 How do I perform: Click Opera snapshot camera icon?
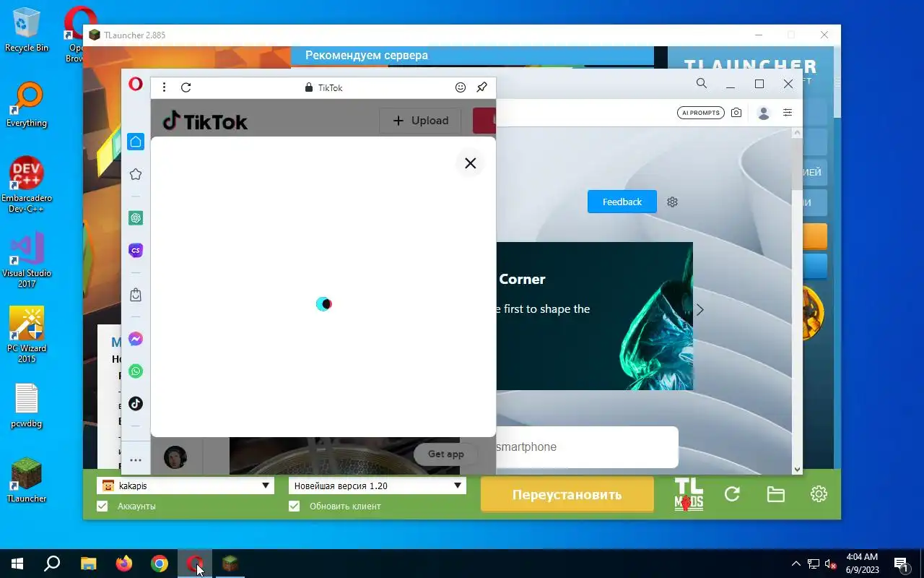pyautogui.click(x=736, y=113)
